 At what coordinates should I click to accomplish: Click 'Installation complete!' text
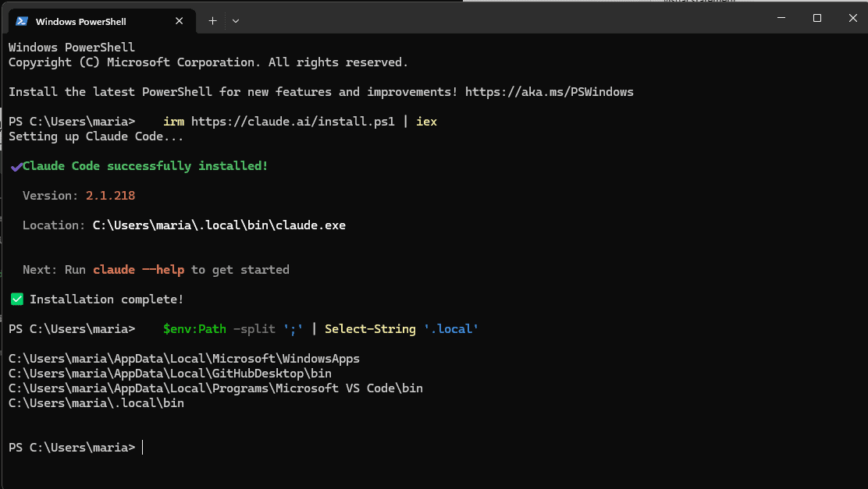pos(106,299)
